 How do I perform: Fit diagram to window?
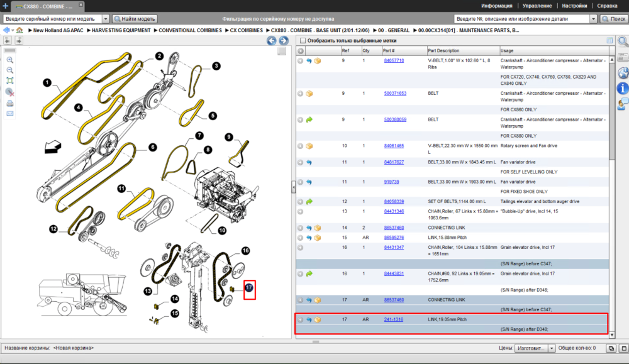(10, 80)
